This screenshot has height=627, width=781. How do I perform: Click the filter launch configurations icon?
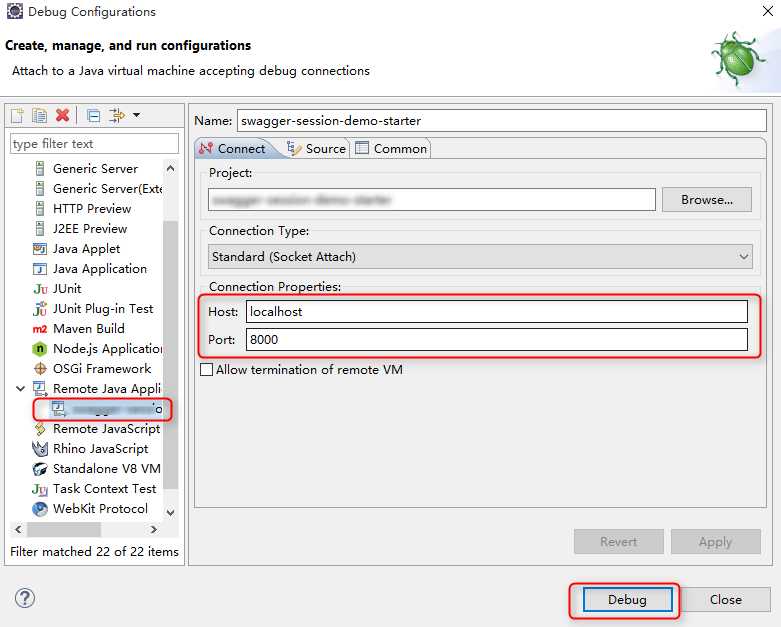[x=117, y=116]
